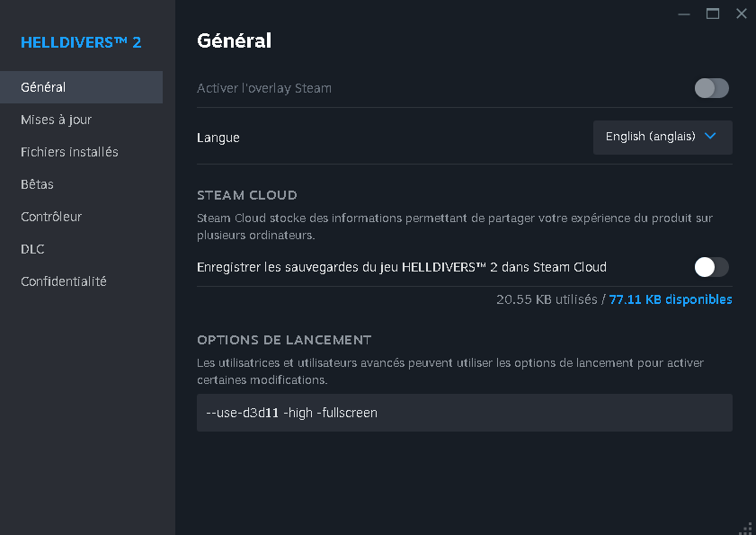Click the Général page heading

[x=234, y=40]
